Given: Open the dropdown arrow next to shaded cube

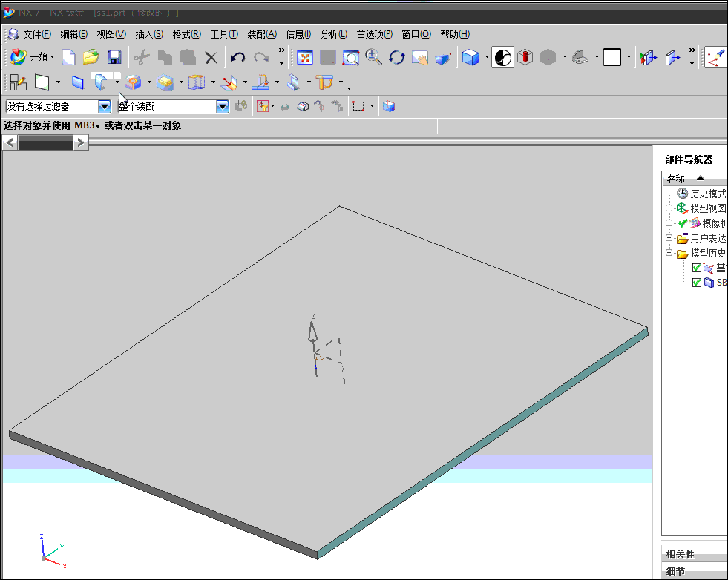Looking at the screenshot, I should (487, 57).
